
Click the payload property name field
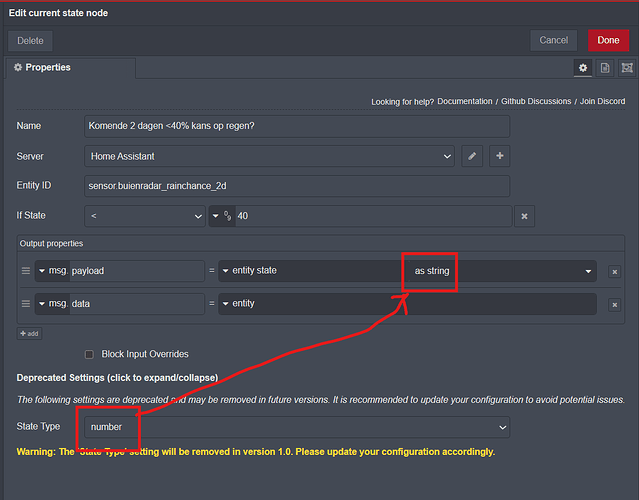[x=137, y=271]
